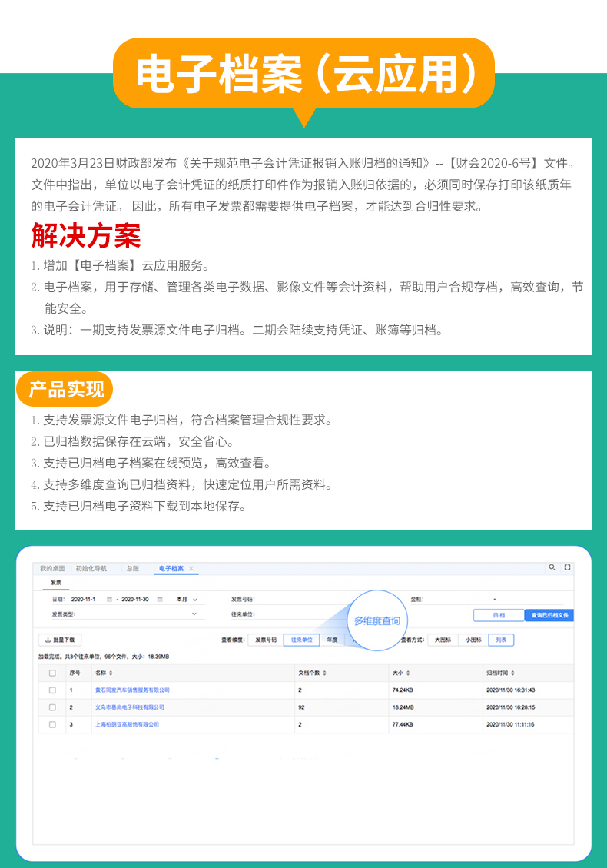Click the 2020/11/30 11:11:16 timestamp
The image size is (607, 868).
(x=511, y=725)
